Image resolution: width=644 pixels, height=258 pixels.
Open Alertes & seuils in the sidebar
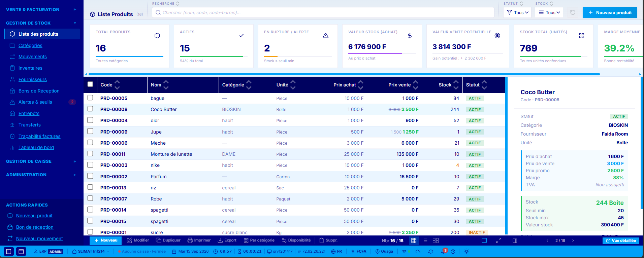[35, 102]
